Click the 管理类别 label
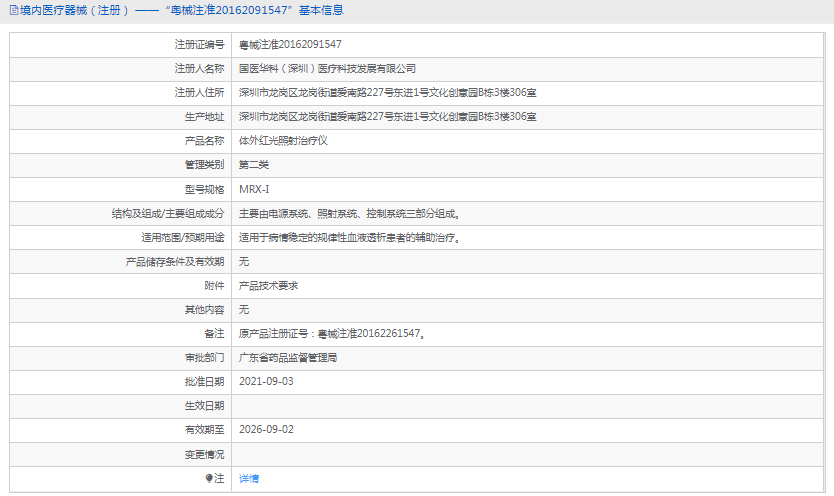The width and height of the screenshot is (834, 496). click(204, 165)
